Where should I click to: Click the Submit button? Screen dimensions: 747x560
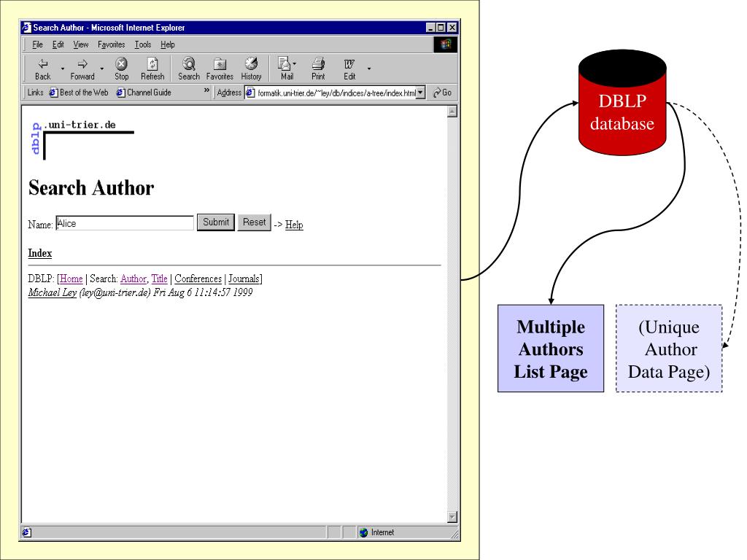pos(216,222)
